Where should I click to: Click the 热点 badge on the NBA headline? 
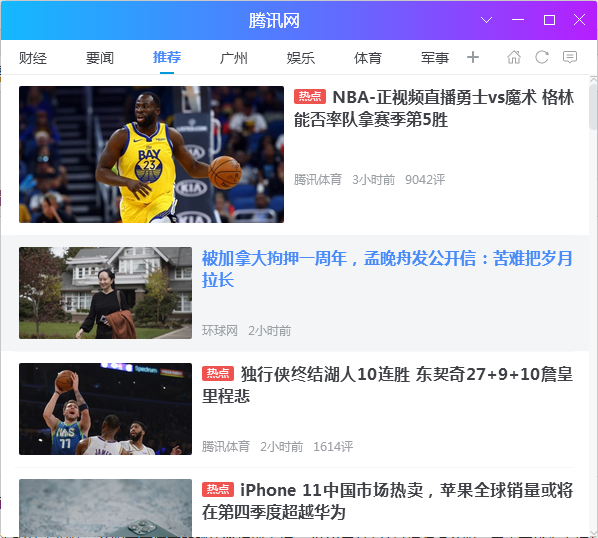[x=310, y=96]
